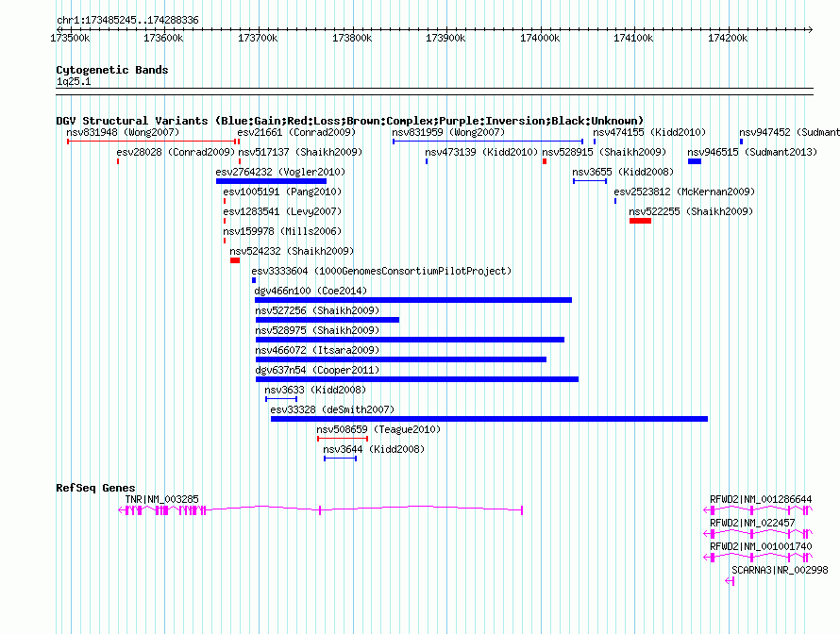
Task: Click the 173700k ruler mark
Action: (258, 38)
